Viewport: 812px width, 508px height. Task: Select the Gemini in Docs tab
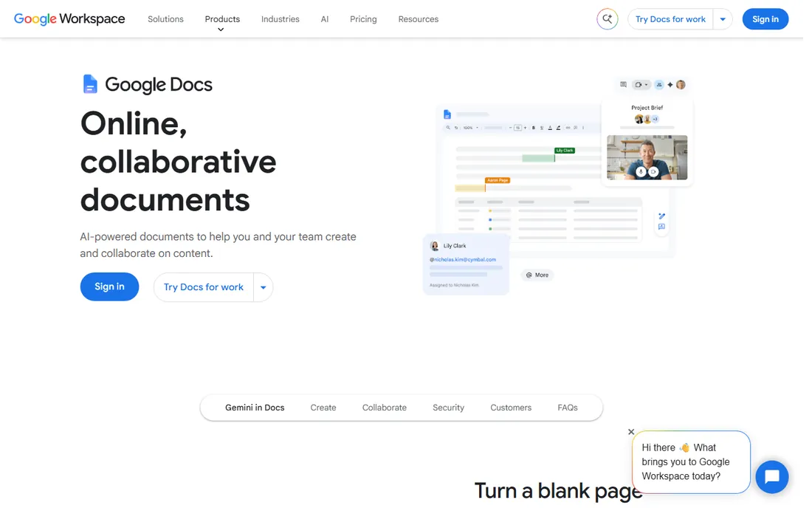(255, 408)
